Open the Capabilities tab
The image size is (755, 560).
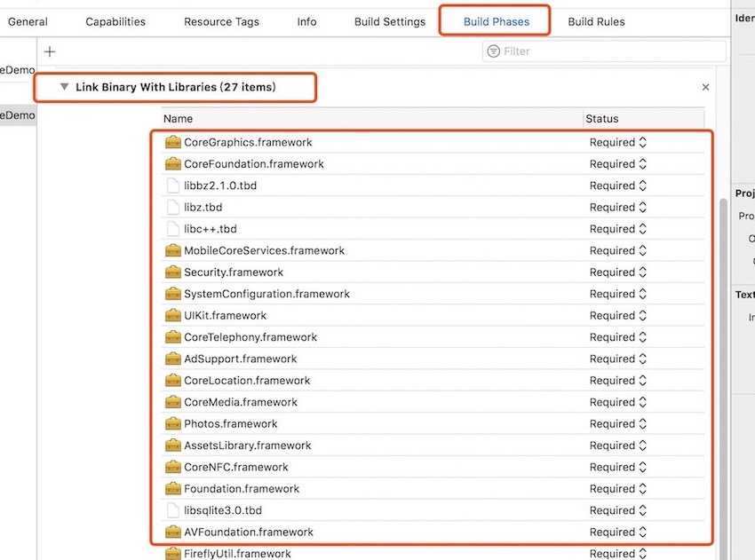115,21
